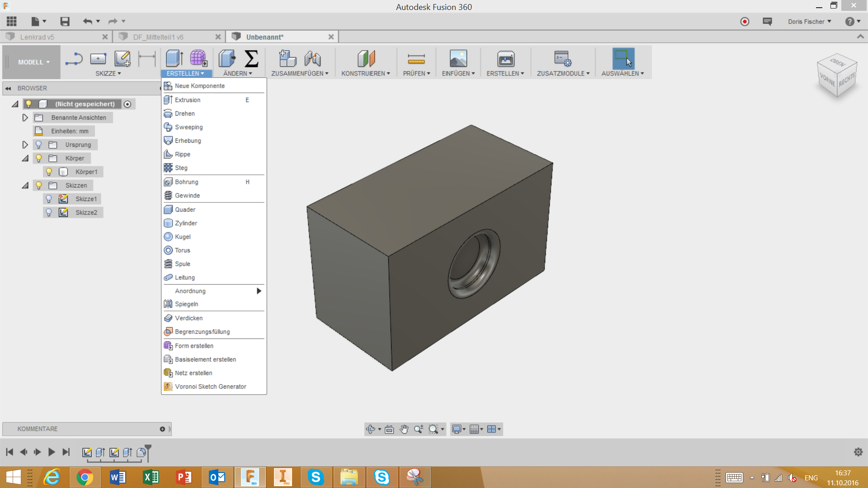The width and height of the screenshot is (868, 488).
Task: Switch to the Lenkrad v5 tab
Action: click(x=37, y=37)
